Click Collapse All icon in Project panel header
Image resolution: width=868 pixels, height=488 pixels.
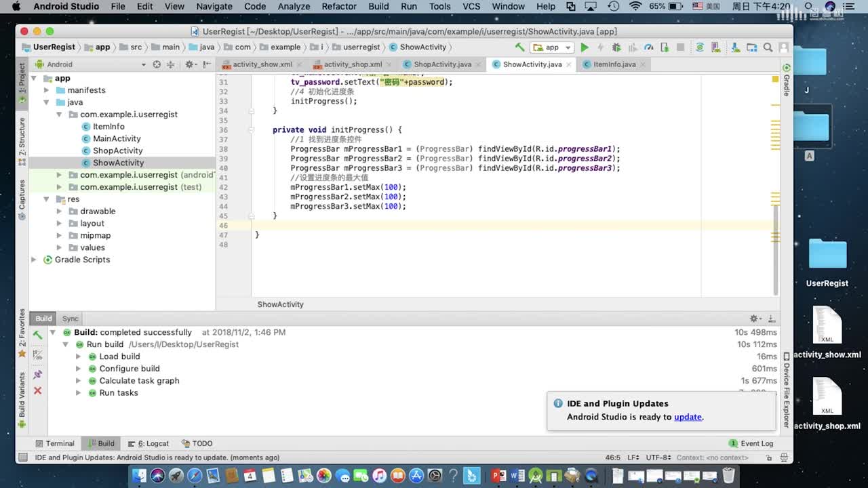170,64
